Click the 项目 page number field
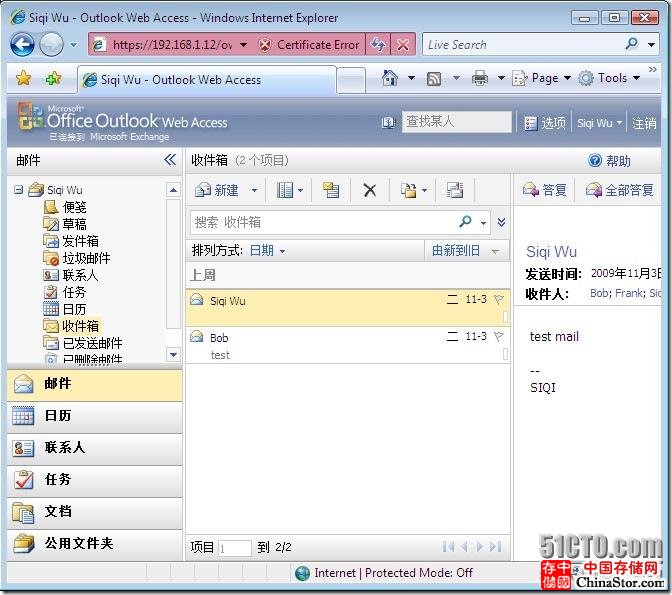 234,547
